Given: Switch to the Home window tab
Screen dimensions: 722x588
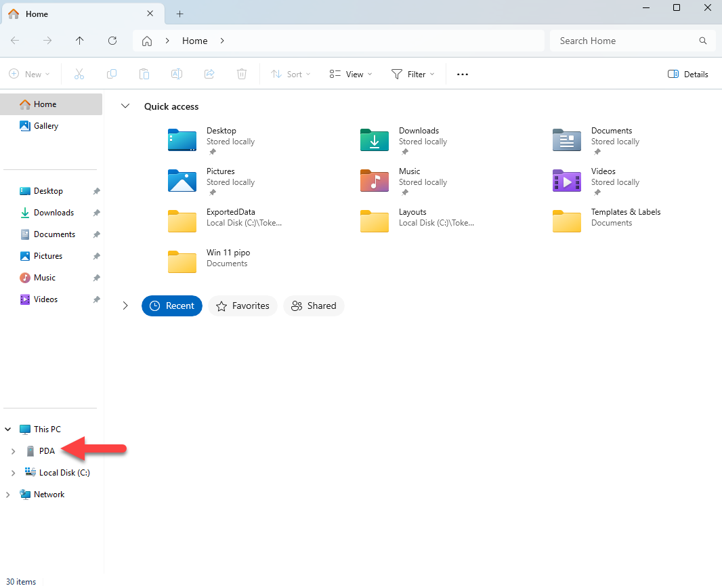Looking at the screenshot, I should [83, 14].
